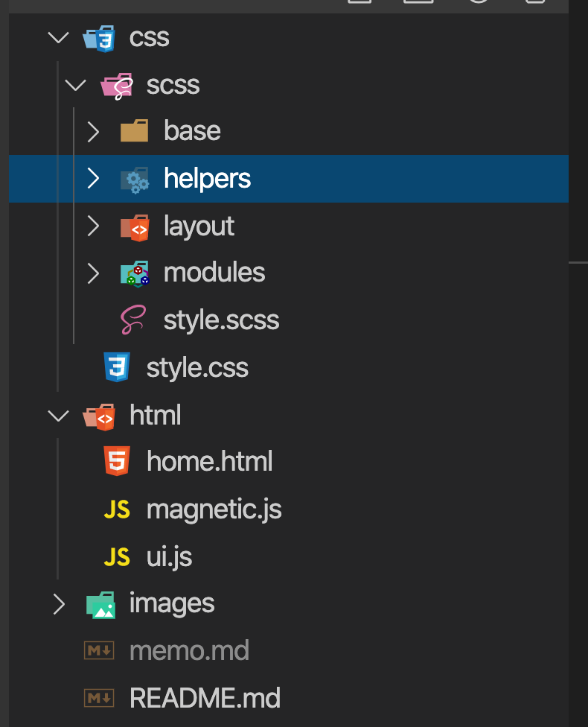Screen dimensions: 588x727
Task: Click the css folder icon
Action: pyautogui.click(x=99, y=39)
